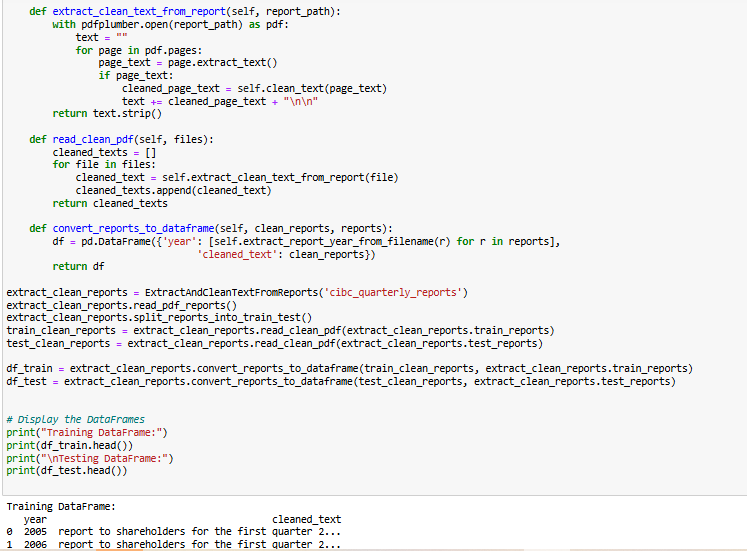Click the print("\nTesting DataFrame:") line
The width and height of the screenshot is (747, 551).
pyautogui.click(x=90, y=458)
